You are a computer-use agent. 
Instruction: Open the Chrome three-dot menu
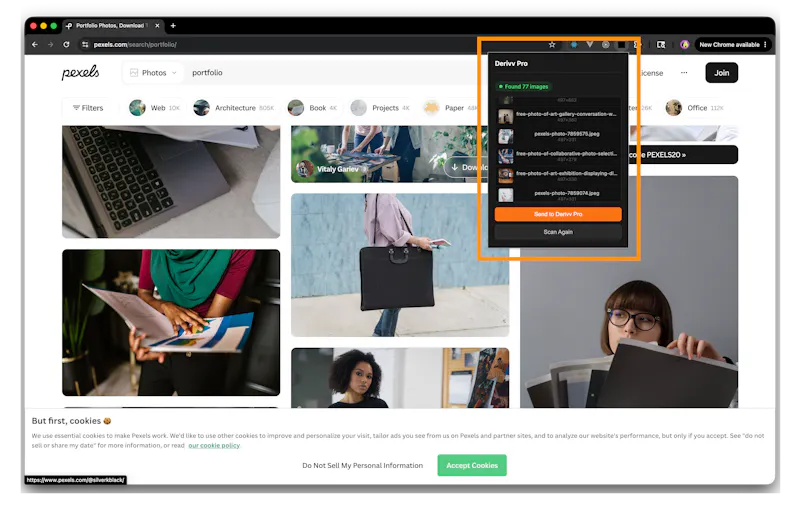click(765, 44)
